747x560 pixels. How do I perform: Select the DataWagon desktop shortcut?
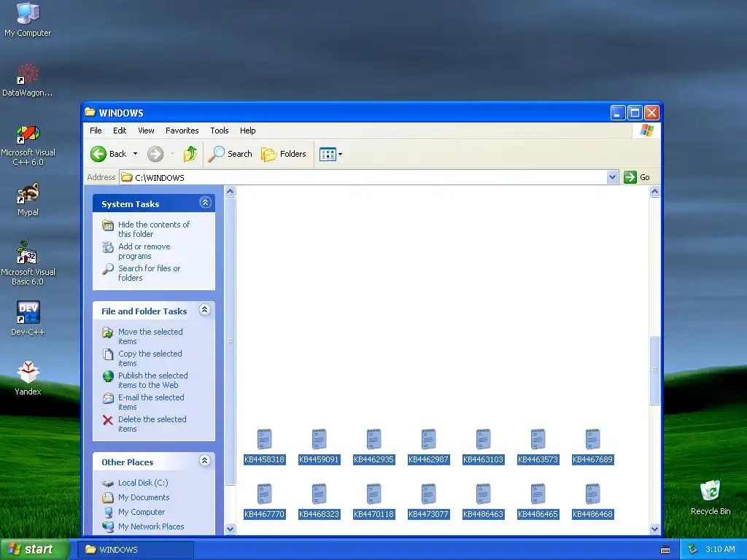pyautogui.click(x=28, y=79)
